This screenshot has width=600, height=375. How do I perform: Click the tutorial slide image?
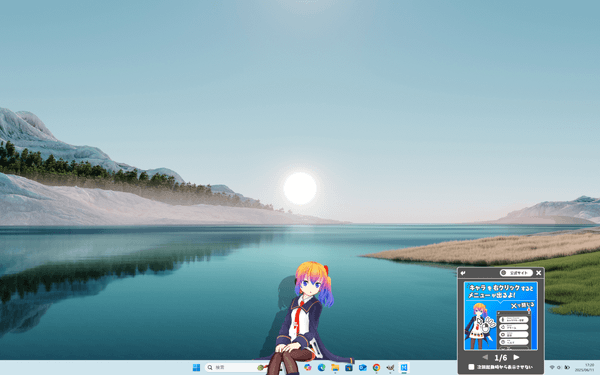click(501, 316)
